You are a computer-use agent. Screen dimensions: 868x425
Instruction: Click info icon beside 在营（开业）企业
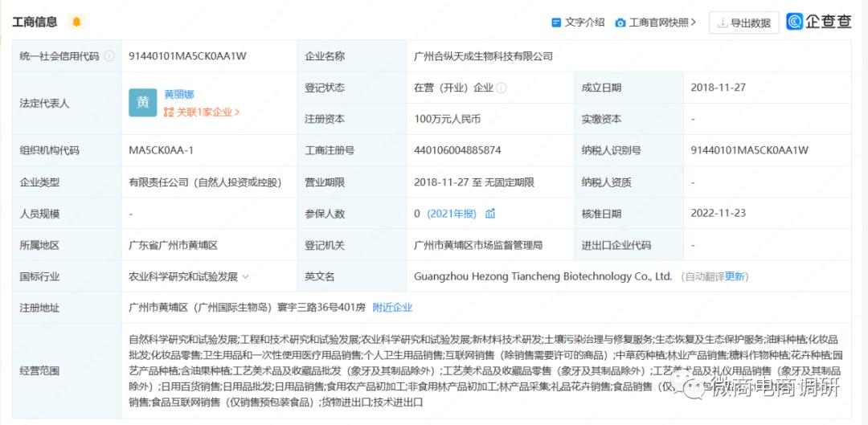[502, 88]
